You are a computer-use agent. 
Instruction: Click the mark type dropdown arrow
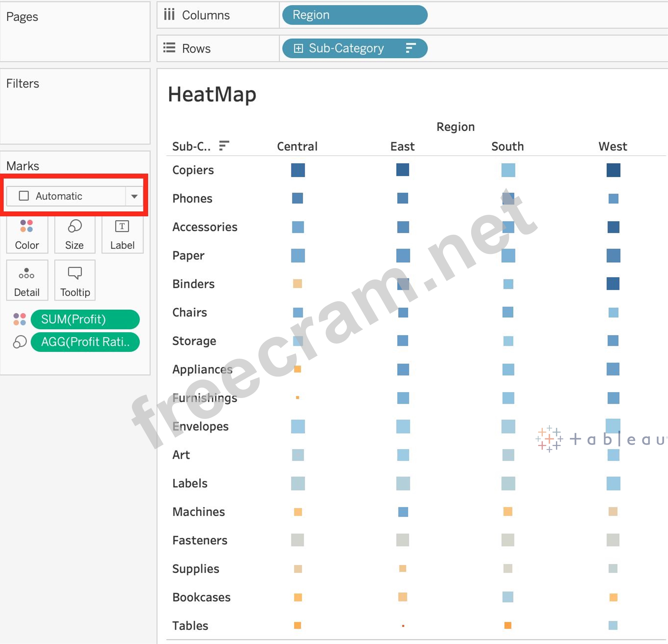[x=134, y=196]
